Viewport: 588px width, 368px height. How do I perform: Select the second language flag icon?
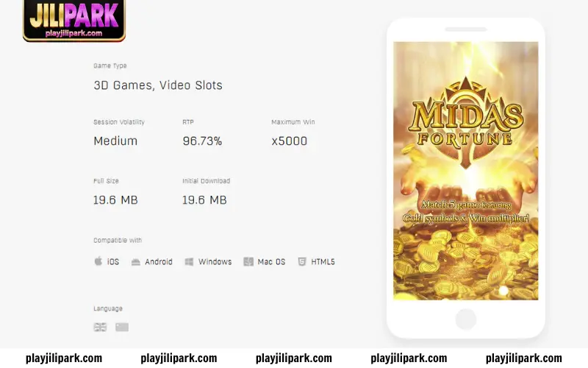pos(122,327)
